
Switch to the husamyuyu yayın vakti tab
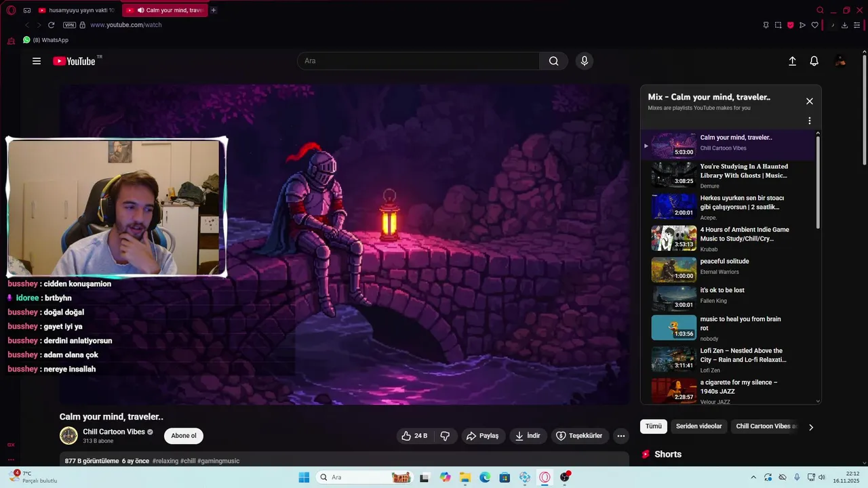[x=77, y=10]
